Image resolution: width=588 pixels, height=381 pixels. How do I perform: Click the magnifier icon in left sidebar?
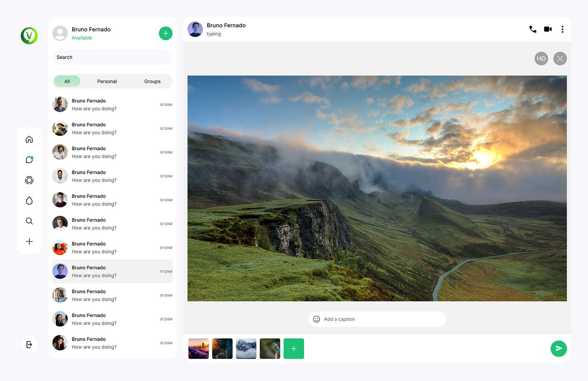(29, 221)
